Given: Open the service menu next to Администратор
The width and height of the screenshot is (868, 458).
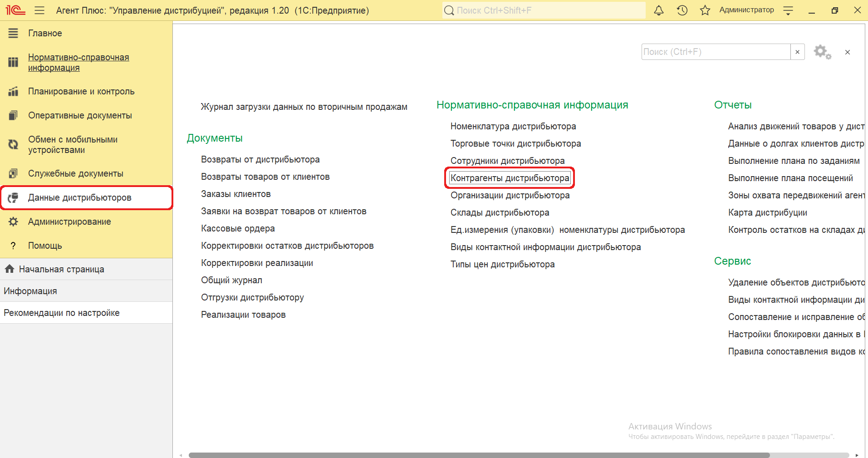Looking at the screenshot, I should pos(788,10).
